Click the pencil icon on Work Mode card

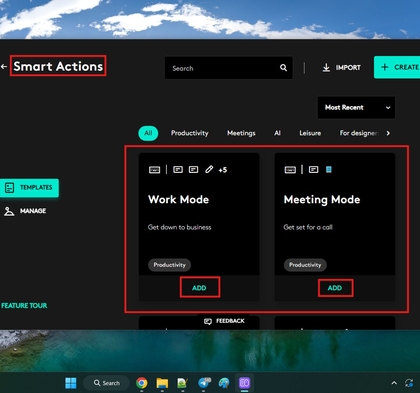209,170
